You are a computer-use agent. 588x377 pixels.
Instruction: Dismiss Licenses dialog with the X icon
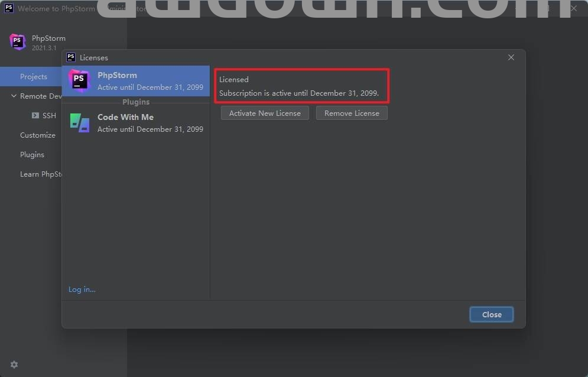511,57
